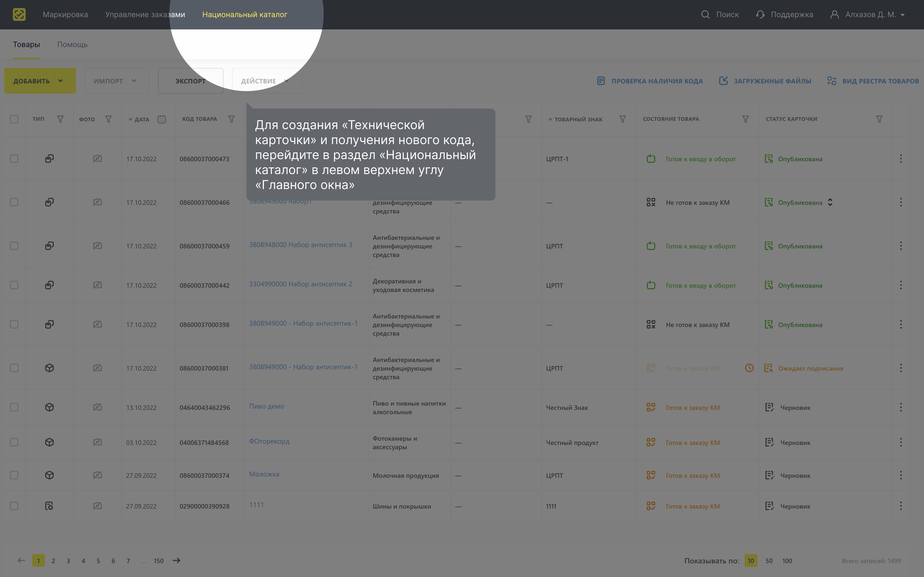This screenshot has height=577, width=924.
Task: Switch to the Товары tab
Action: [26, 44]
